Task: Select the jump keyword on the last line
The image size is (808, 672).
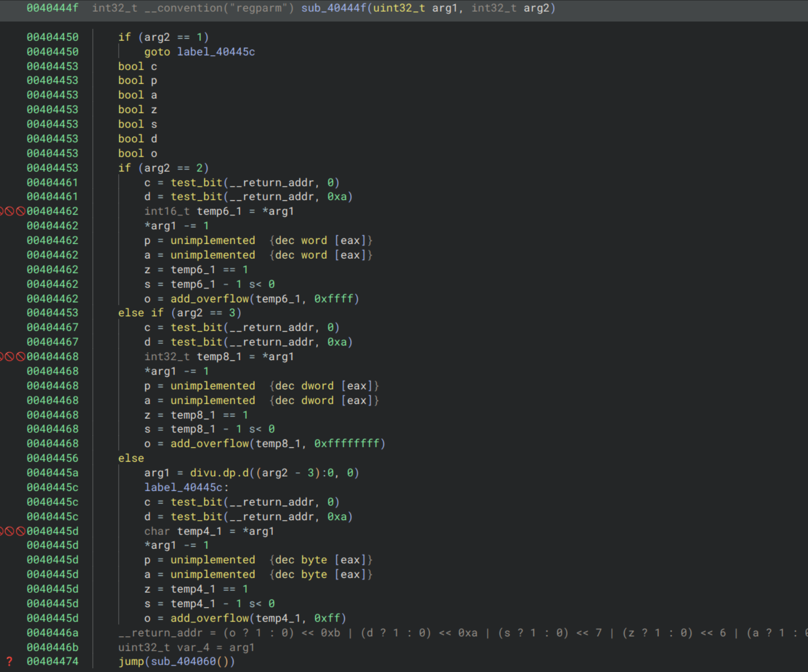Action: point(131,661)
